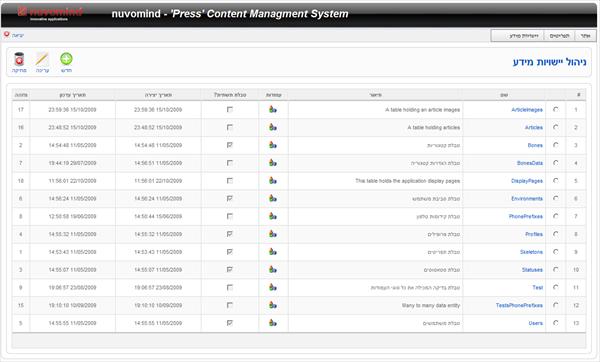Image resolution: width=600 pixels, height=362 pixels.
Task: Select the TestsPhonePrefixes row radio button
Action: point(556,305)
